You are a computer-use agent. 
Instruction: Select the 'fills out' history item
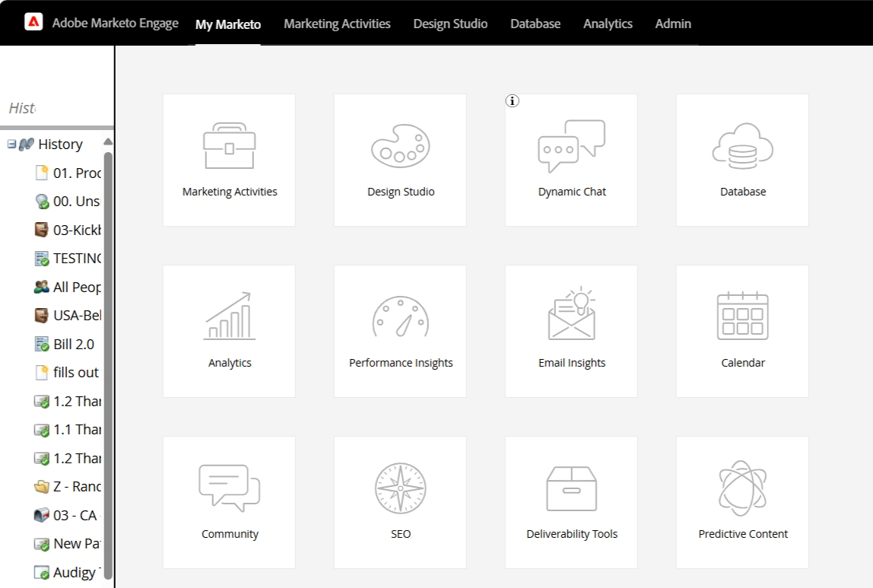[x=67, y=373]
